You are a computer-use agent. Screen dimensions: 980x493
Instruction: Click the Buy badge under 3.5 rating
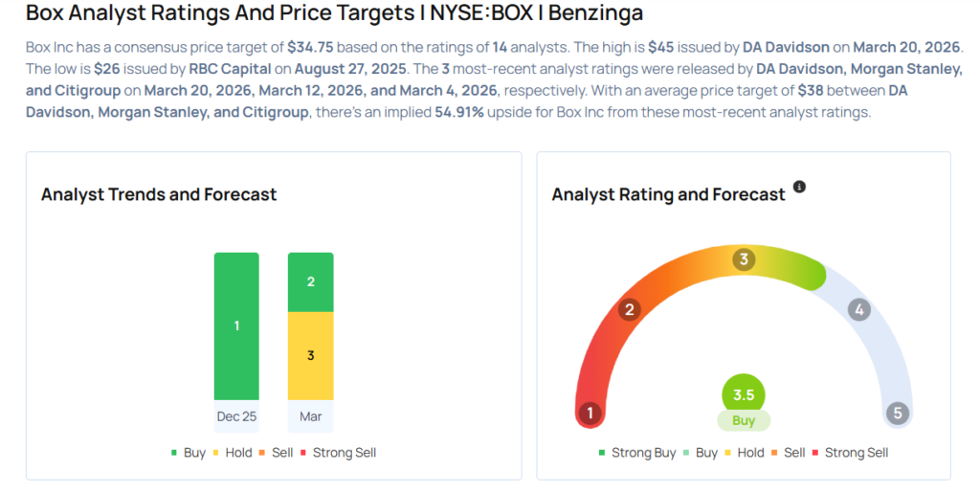[744, 420]
